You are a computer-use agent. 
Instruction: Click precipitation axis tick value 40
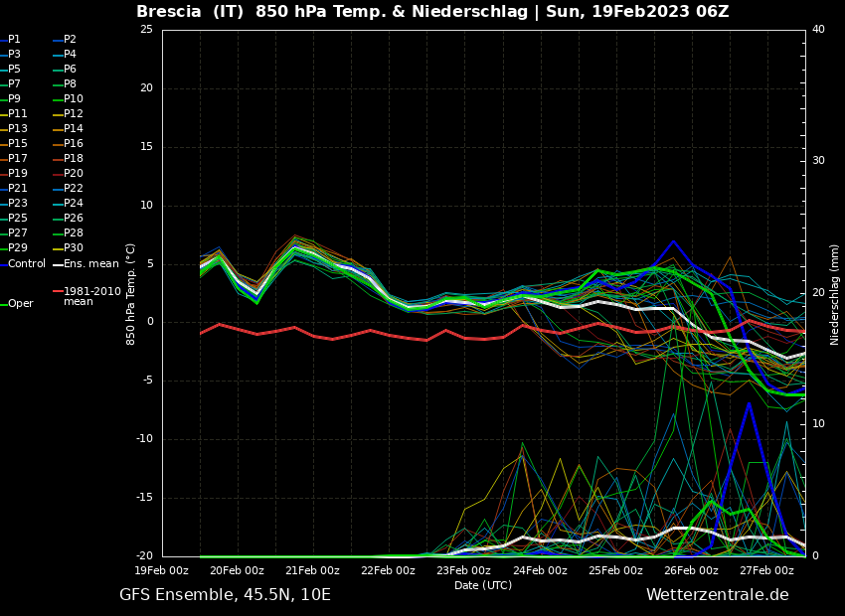(818, 30)
